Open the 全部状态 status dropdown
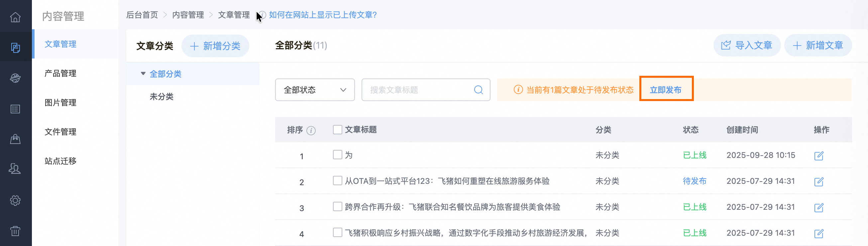 pos(315,90)
